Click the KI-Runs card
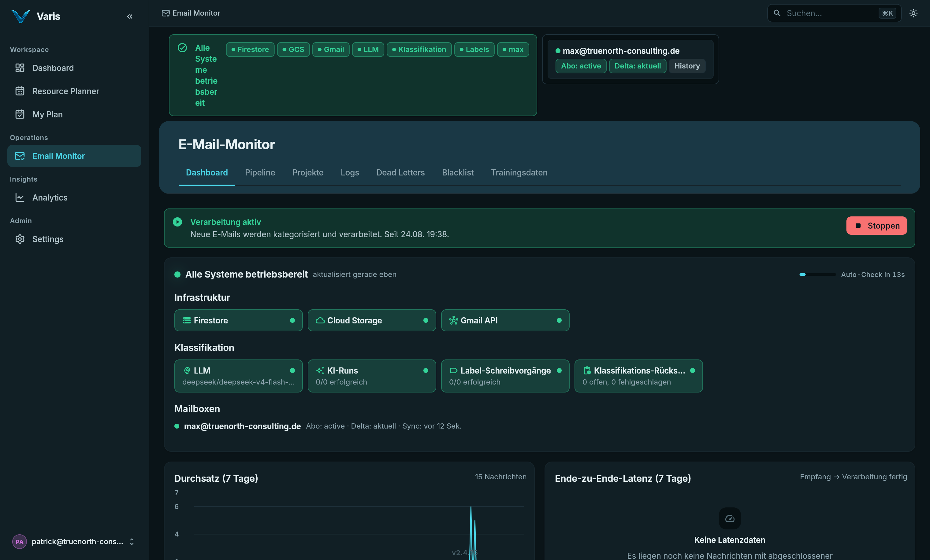930x560 pixels. point(371,376)
